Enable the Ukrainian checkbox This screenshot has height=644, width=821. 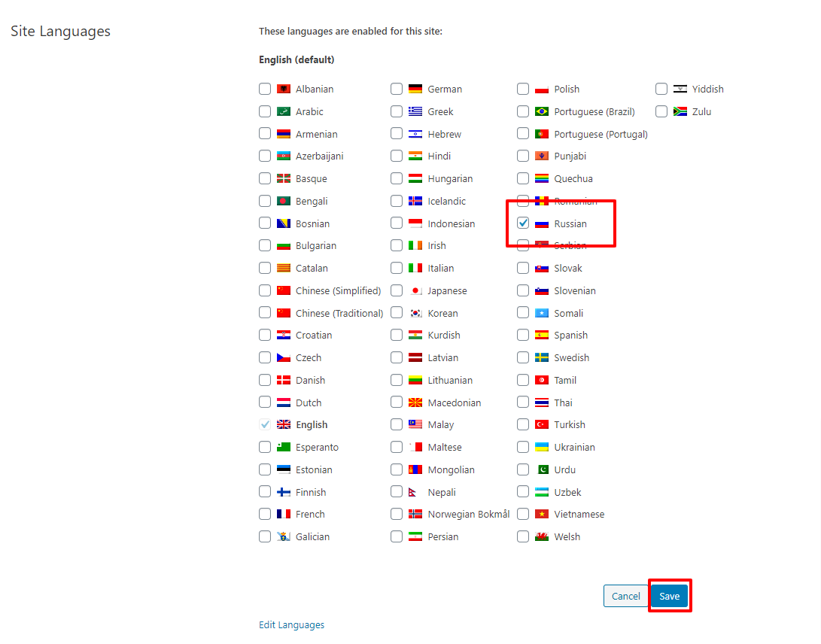pos(523,448)
